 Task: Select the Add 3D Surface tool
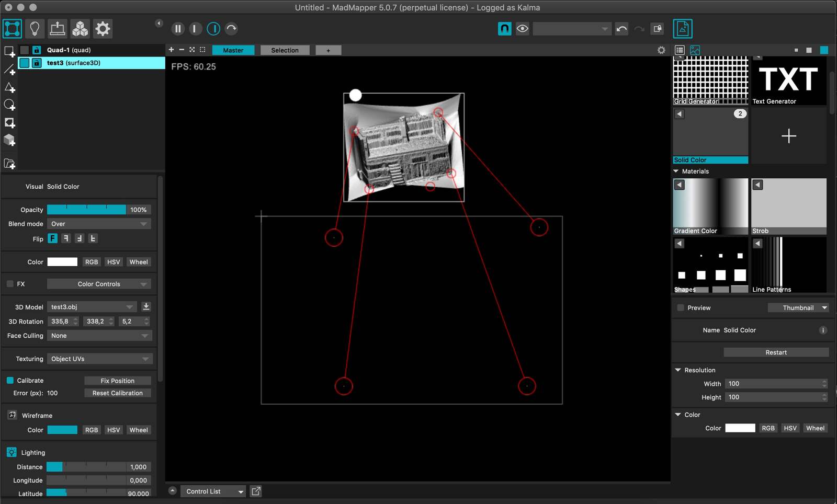click(x=9, y=140)
